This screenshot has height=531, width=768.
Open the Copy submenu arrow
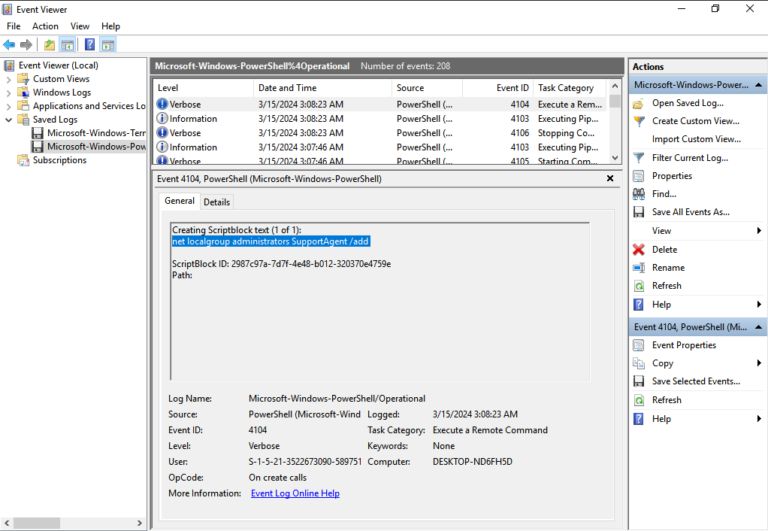coord(759,363)
